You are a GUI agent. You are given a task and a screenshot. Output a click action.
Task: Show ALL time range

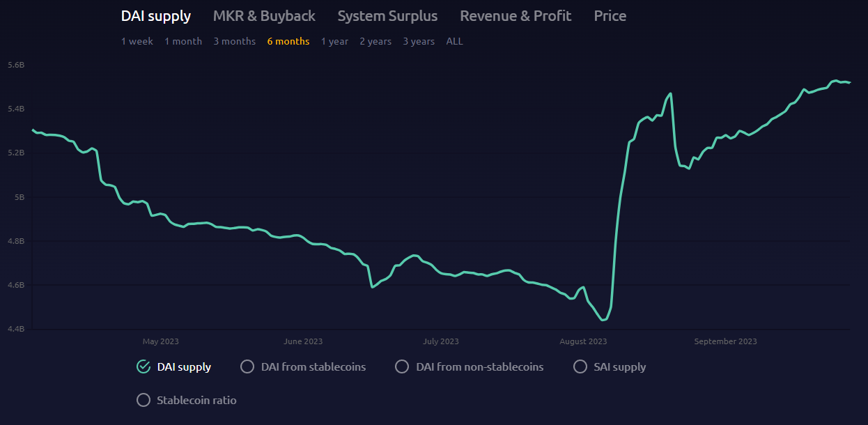pos(454,41)
